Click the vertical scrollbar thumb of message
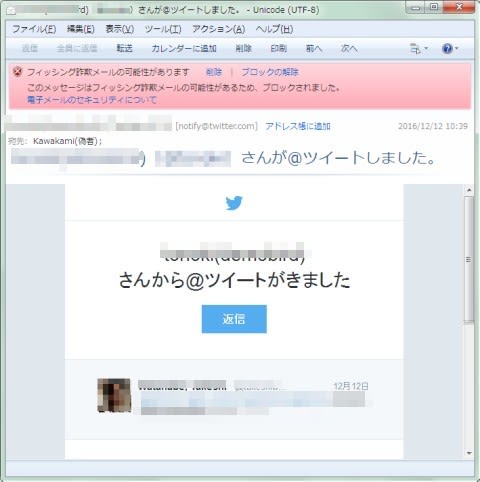Screen dimensions: 480x482 pos(469,260)
